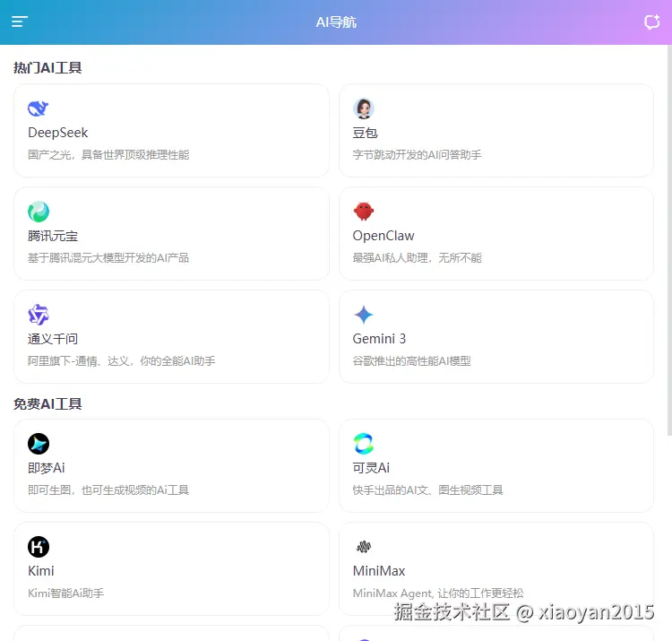Click the 豆包 avatar icon
This screenshot has height=641, width=672.
point(364,108)
